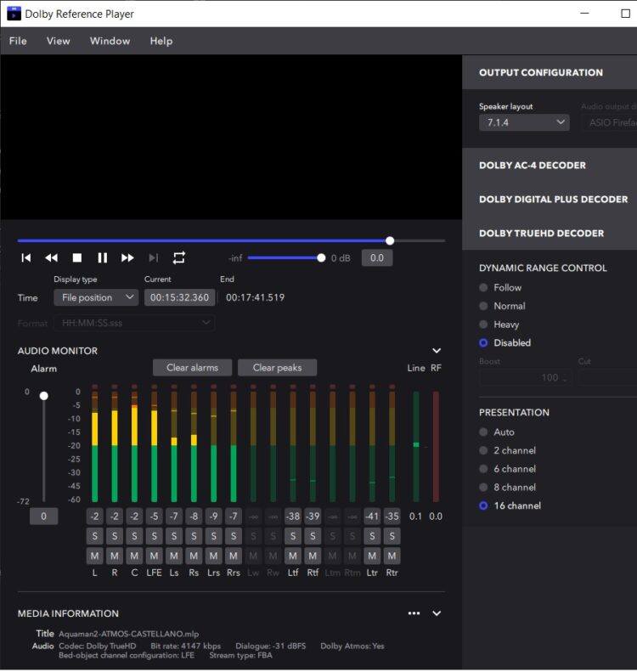Select Heavy dynamic range control

point(484,325)
